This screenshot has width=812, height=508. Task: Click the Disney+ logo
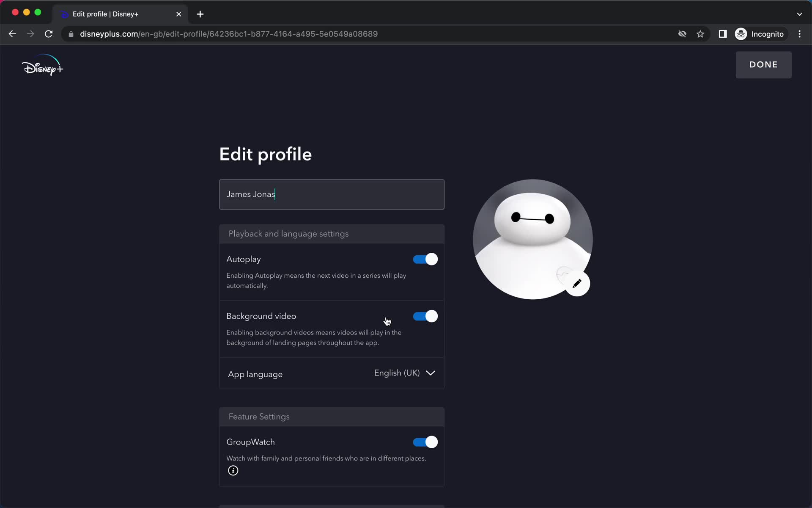(x=42, y=65)
